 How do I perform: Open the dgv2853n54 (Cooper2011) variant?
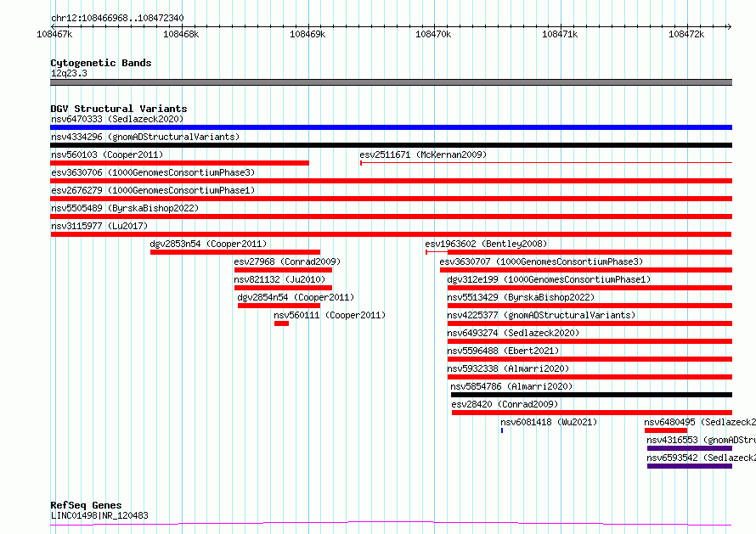click(208, 244)
